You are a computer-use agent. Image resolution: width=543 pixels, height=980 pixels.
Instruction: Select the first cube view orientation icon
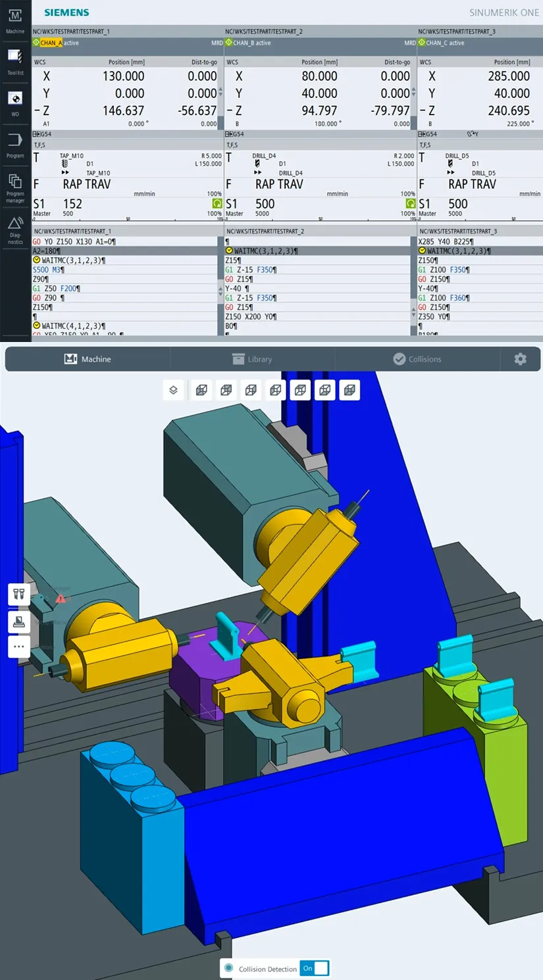pos(201,390)
